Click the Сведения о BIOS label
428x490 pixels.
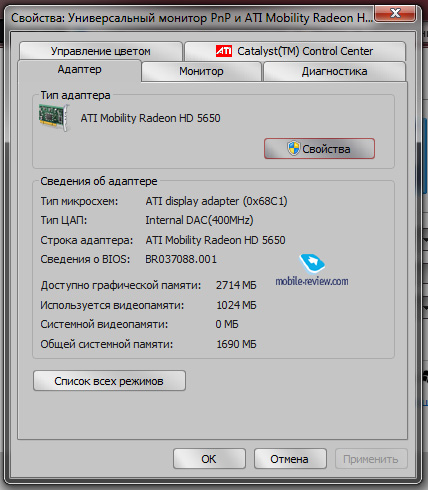(x=85, y=259)
